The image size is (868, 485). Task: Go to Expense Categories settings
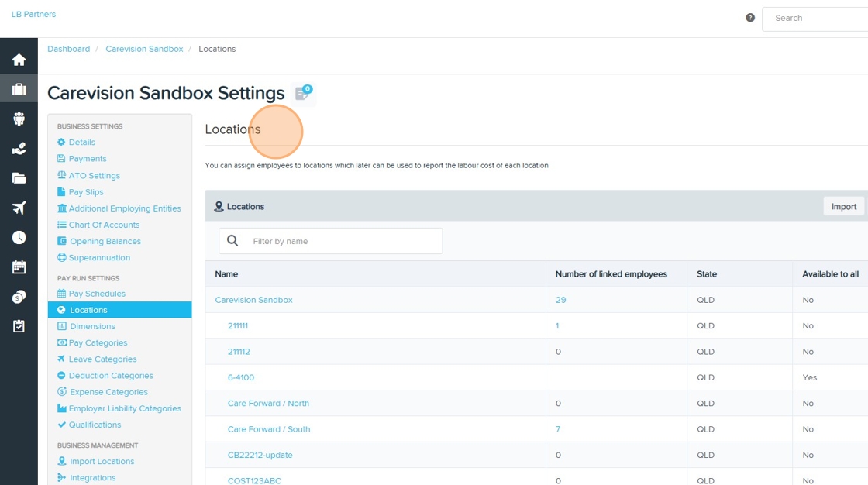pos(108,392)
